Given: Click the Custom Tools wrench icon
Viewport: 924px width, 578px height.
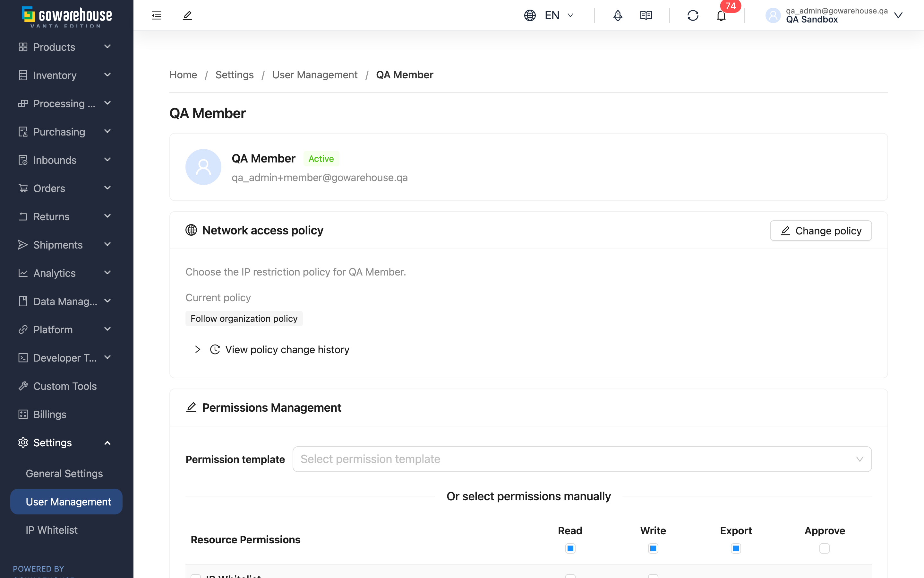Looking at the screenshot, I should point(23,386).
